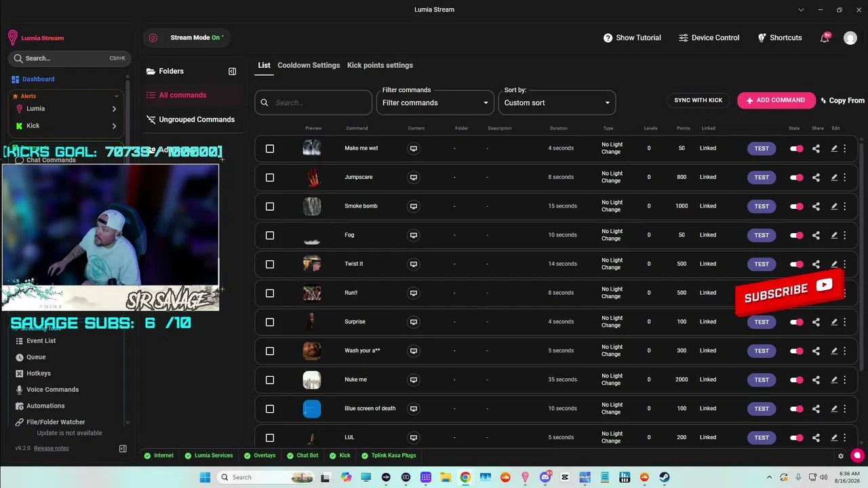The image size is (868, 488).
Task: Disable the Wash your a** state toggle
Action: (797, 351)
